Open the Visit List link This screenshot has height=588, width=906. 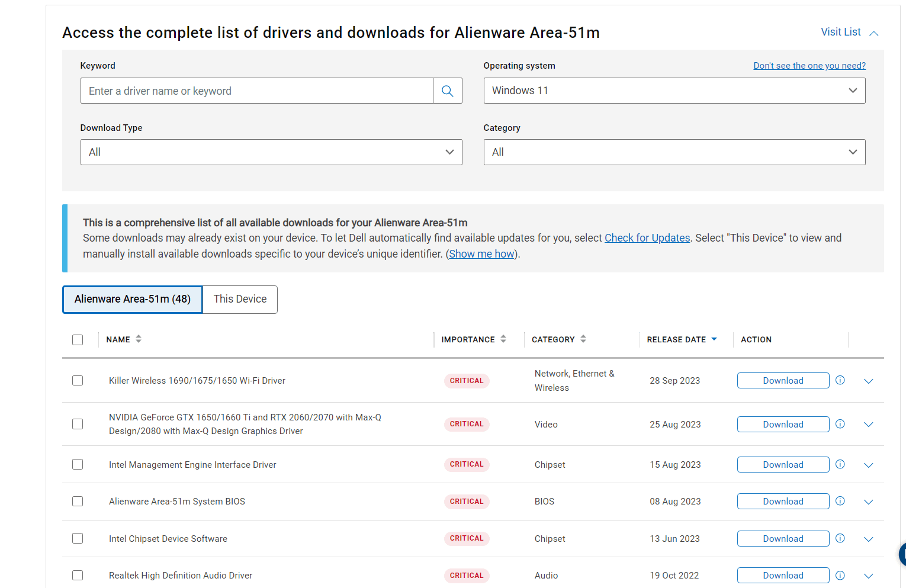(x=841, y=32)
